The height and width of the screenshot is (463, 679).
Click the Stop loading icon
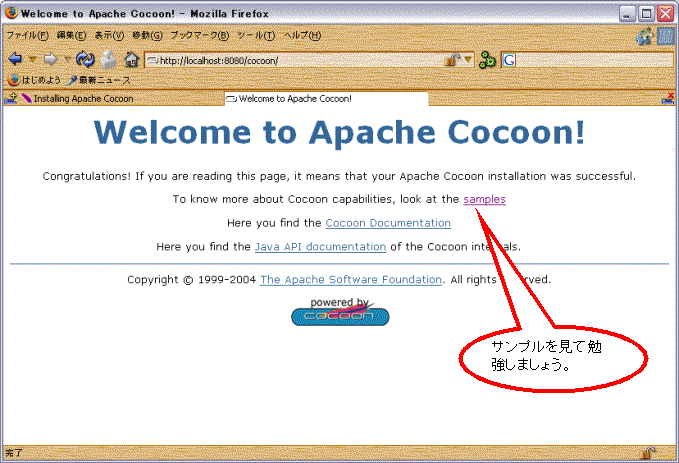(x=108, y=60)
